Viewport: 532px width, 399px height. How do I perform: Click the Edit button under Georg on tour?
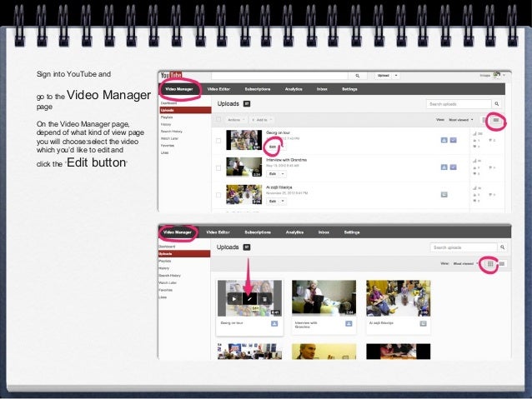point(273,147)
